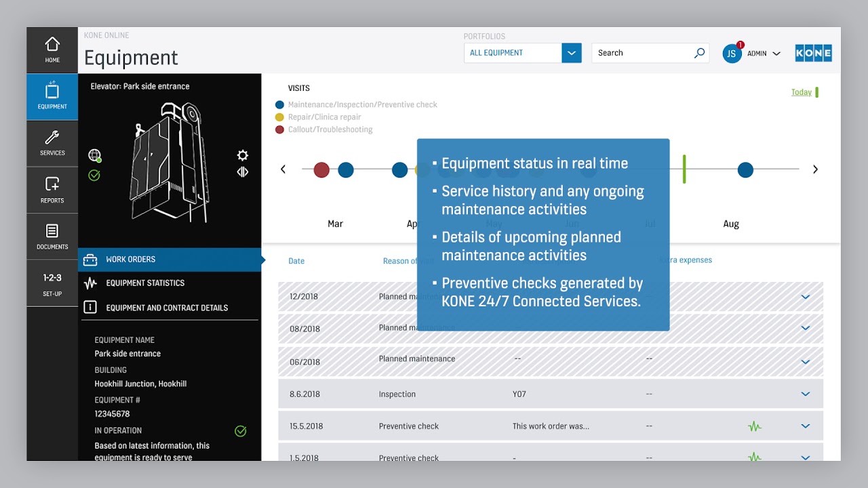Expand the 15.5.2018 Preventive check row

point(806,426)
